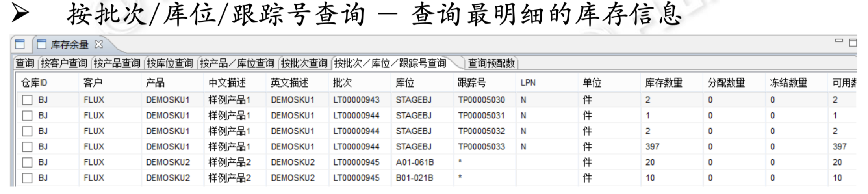Close the 库存余量 tab with its X icon
The height and width of the screenshot is (194, 868).
99,44
